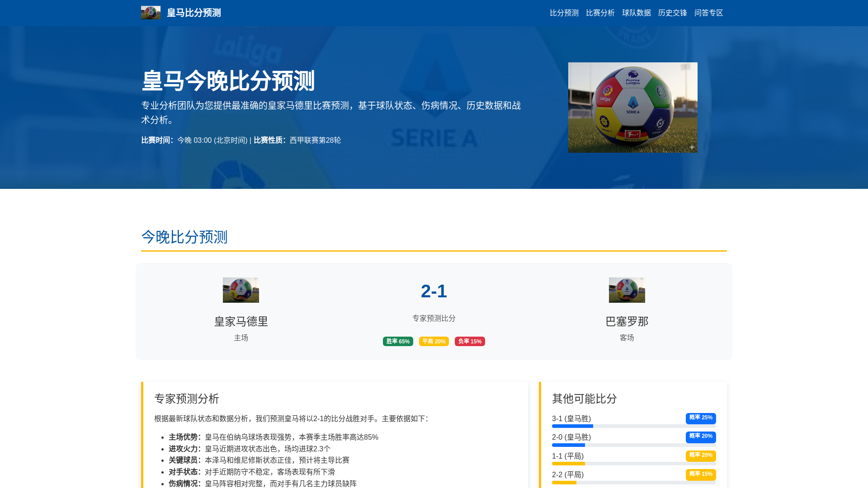Click the predicted 2-1 score
The width and height of the screenshot is (868, 488).
[434, 291]
